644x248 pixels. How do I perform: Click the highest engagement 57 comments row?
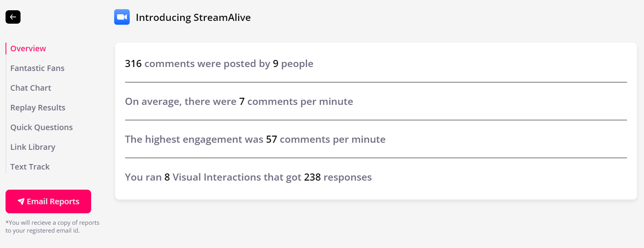pyautogui.click(x=376, y=139)
